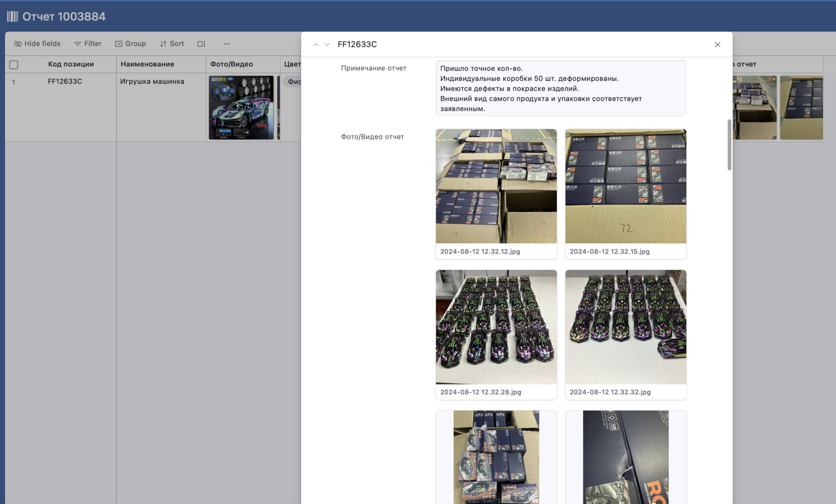Click the barcode icon beside Отчет 1003884
Viewport: 836px width, 504px height.
12,16
